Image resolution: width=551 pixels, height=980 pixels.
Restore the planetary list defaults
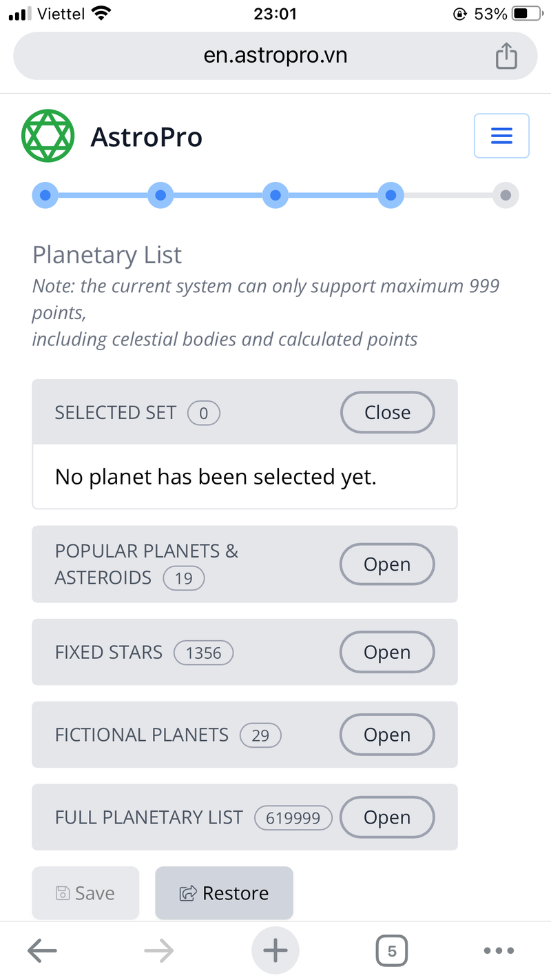tap(224, 892)
